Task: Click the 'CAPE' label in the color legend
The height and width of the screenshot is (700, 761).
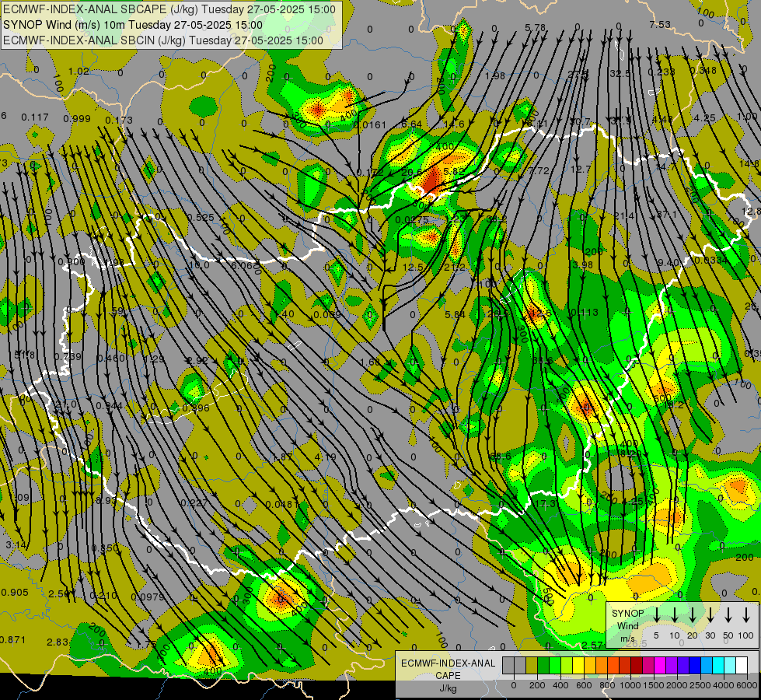Action: coord(448,676)
